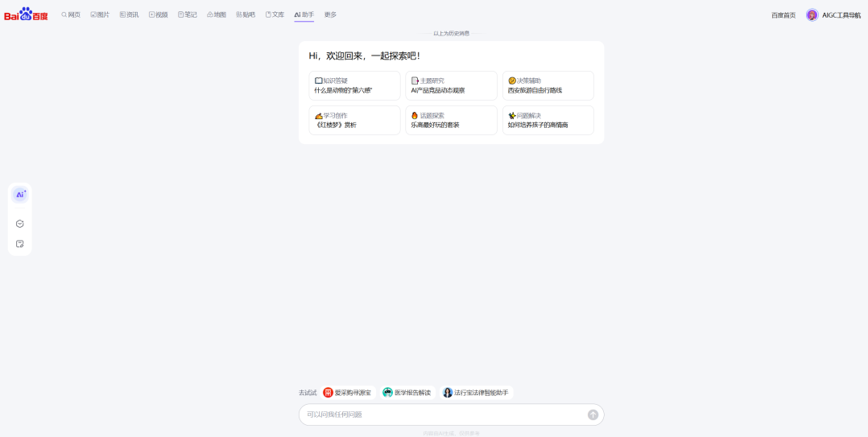Image resolution: width=868 pixels, height=437 pixels.
Task: Pick the 学习创作 红楼梦 card
Action: pos(354,120)
